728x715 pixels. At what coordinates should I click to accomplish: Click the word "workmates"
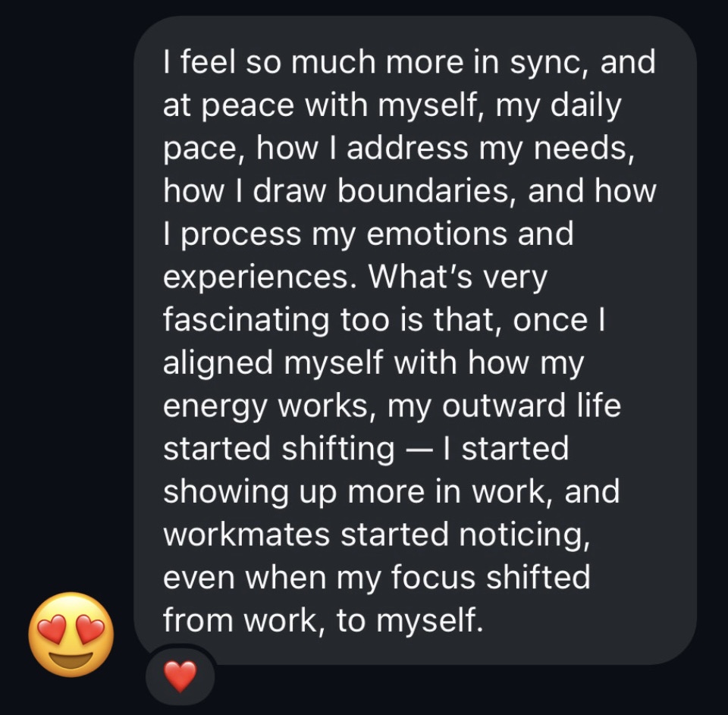pyautogui.click(x=246, y=535)
